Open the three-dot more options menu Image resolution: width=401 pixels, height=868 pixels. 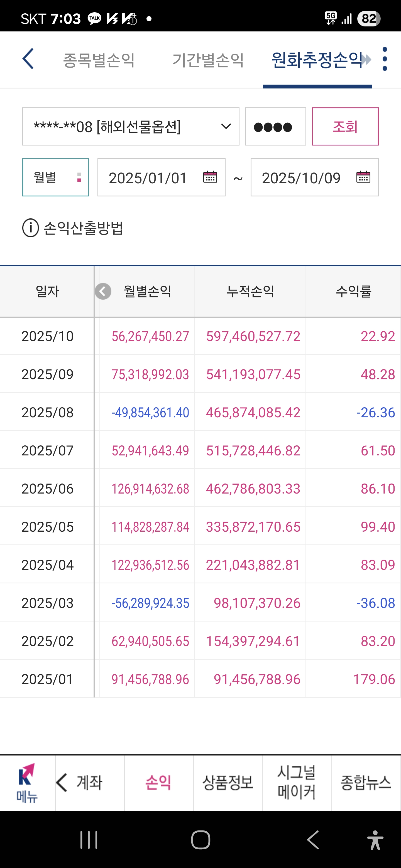point(385,59)
